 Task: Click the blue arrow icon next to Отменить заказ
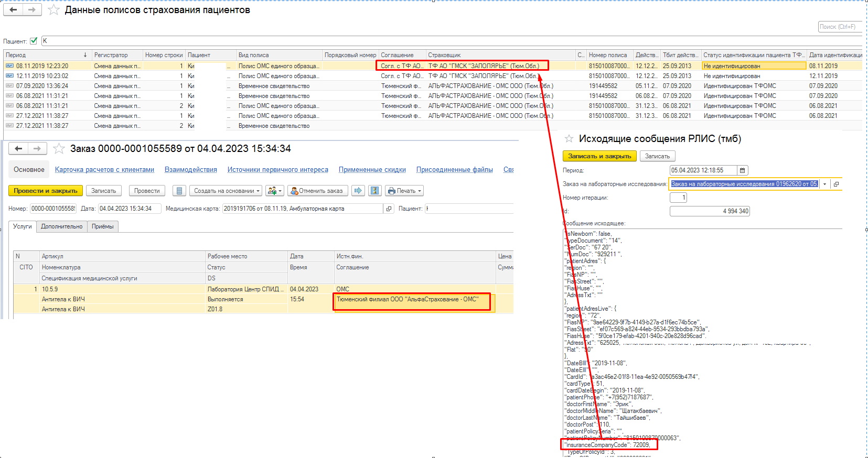coord(358,191)
